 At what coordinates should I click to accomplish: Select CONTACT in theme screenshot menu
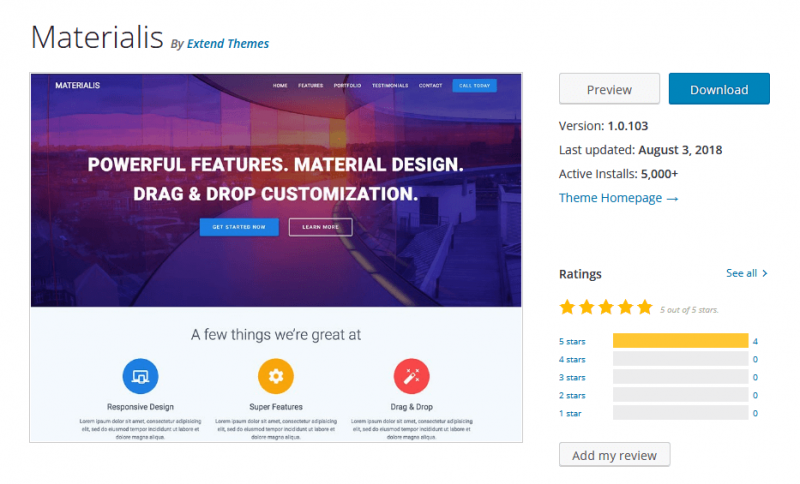click(x=431, y=86)
